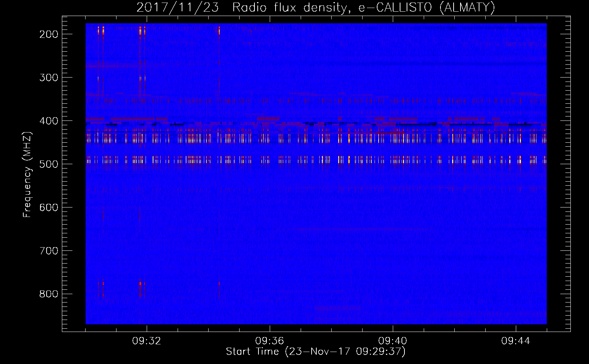589x364 pixels.
Task: Select the 700 frequency tick label
Action: pos(49,251)
